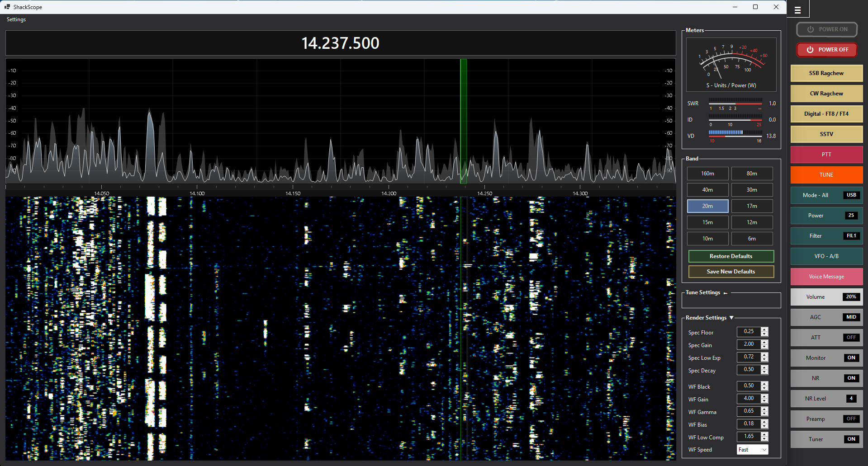Click Restore Defaults button
Viewport: 868px width, 466px height.
click(731, 256)
